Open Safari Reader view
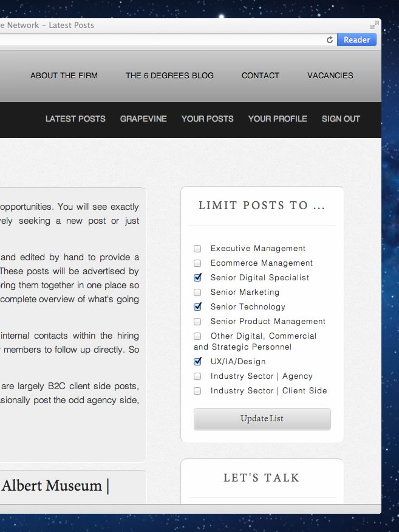 click(356, 40)
